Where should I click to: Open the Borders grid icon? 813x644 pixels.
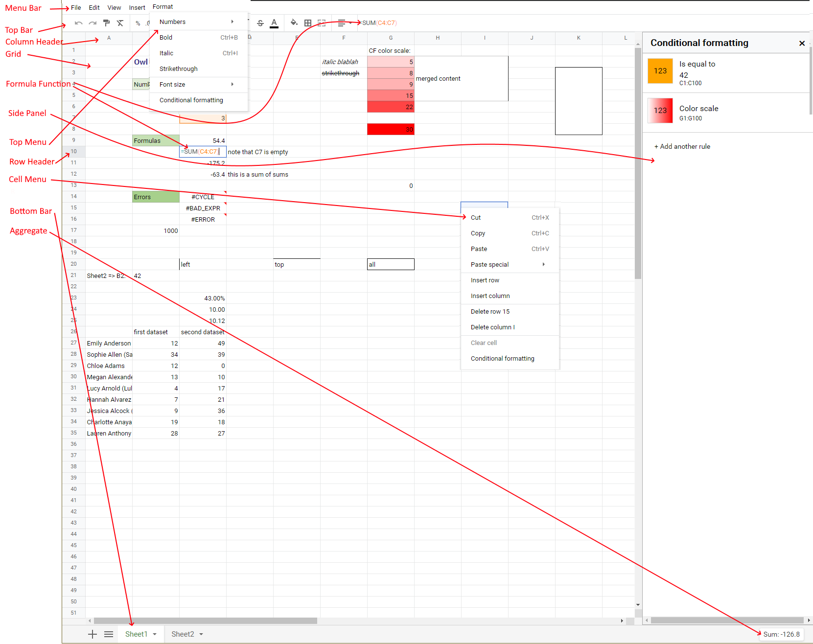308,23
